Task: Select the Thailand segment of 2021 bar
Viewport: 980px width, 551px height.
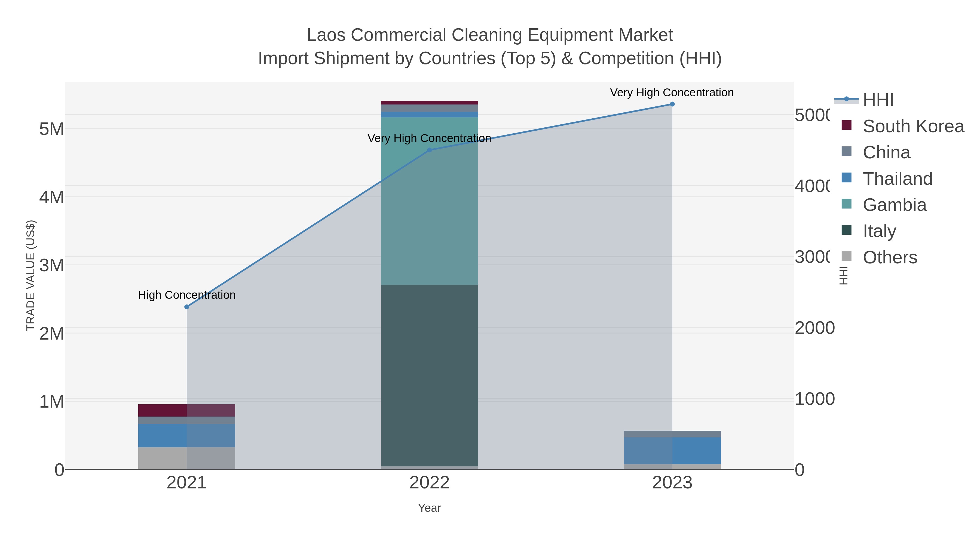Action: pos(187,436)
